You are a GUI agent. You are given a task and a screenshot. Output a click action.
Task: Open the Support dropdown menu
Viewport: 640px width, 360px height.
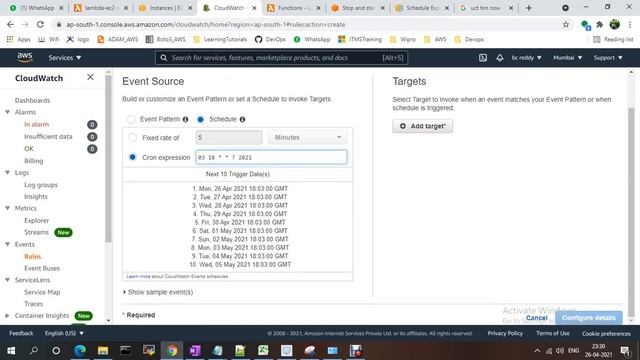pos(608,58)
